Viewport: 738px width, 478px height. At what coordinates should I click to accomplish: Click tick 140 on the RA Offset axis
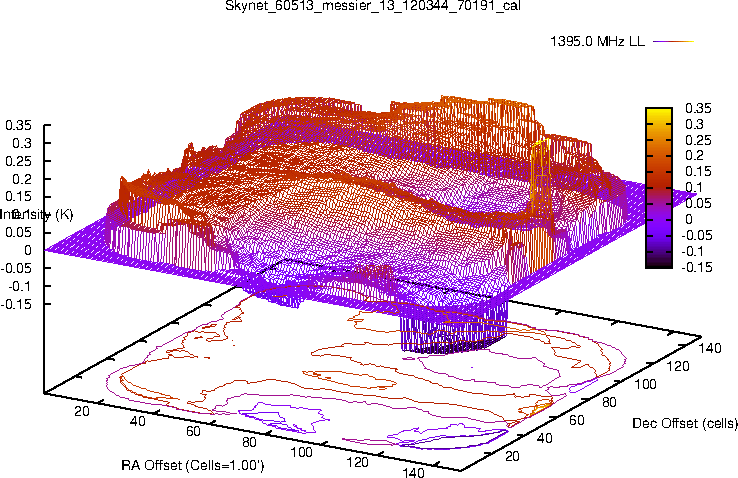pos(413,472)
